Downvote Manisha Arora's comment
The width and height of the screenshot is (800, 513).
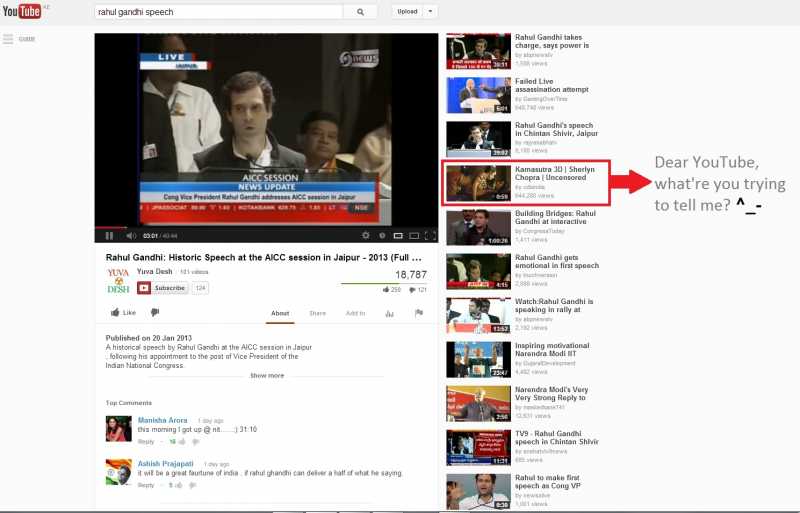(195, 442)
